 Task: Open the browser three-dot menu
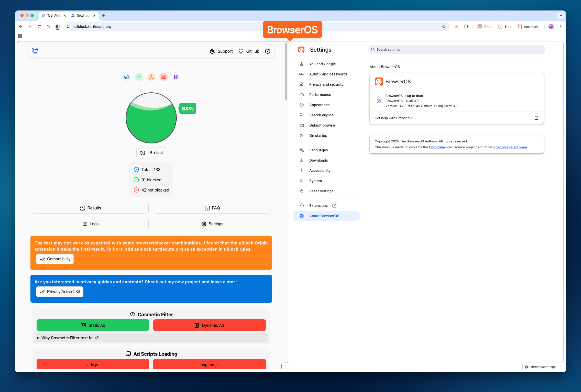click(560, 27)
